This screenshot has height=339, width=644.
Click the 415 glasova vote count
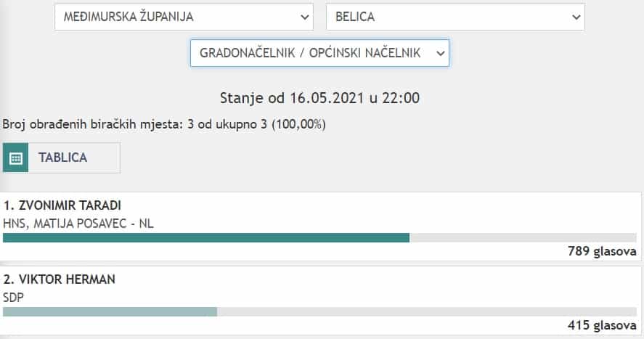[x=602, y=325]
